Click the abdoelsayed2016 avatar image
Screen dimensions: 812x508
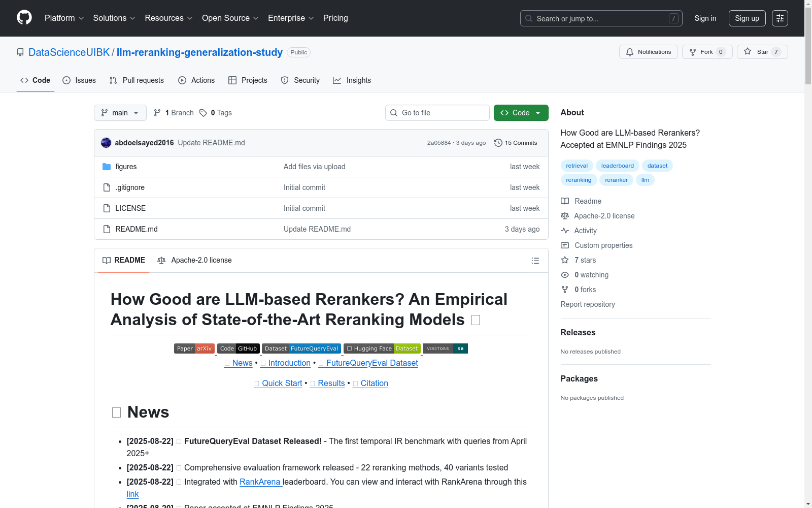coord(106,143)
